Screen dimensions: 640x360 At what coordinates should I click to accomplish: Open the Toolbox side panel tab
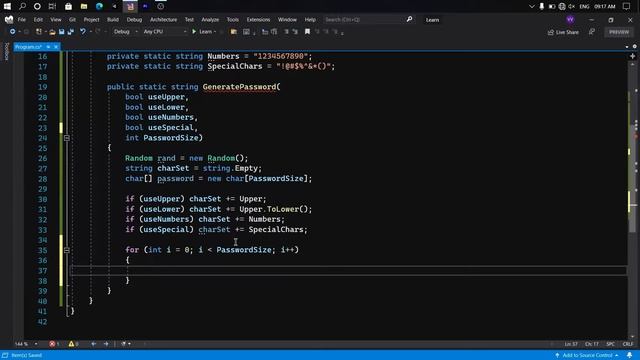click(6, 51)
